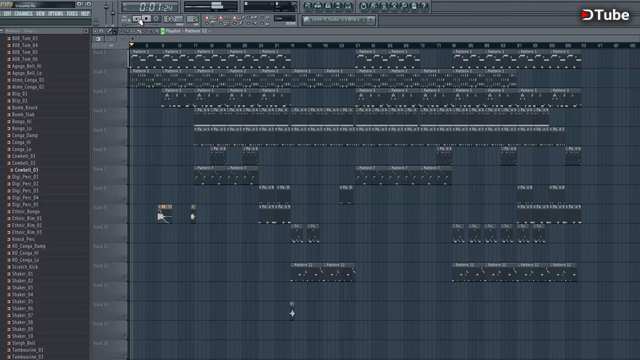
Task: Select Tambourine_01 sample in browser
Action: point(27,350)
